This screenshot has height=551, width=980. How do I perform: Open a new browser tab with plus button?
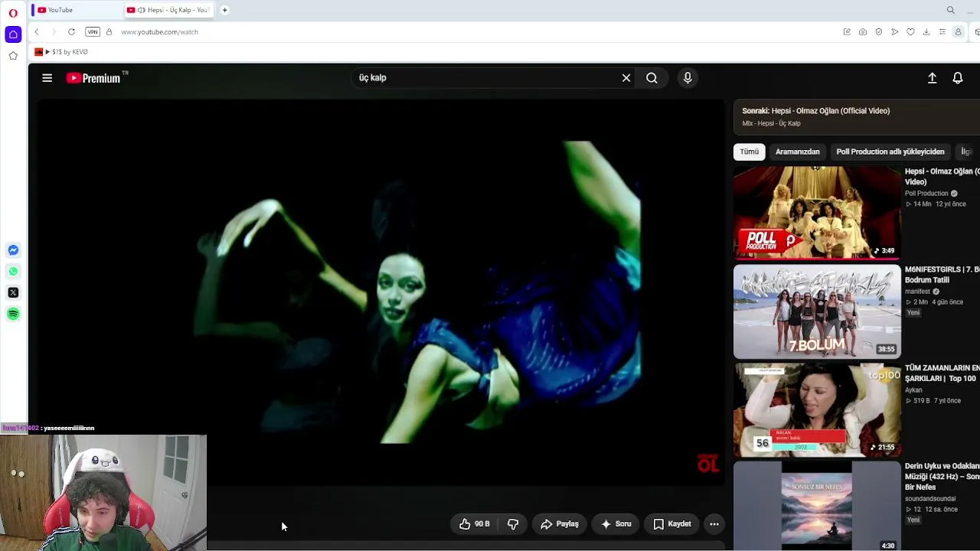[x=224, y=10]
